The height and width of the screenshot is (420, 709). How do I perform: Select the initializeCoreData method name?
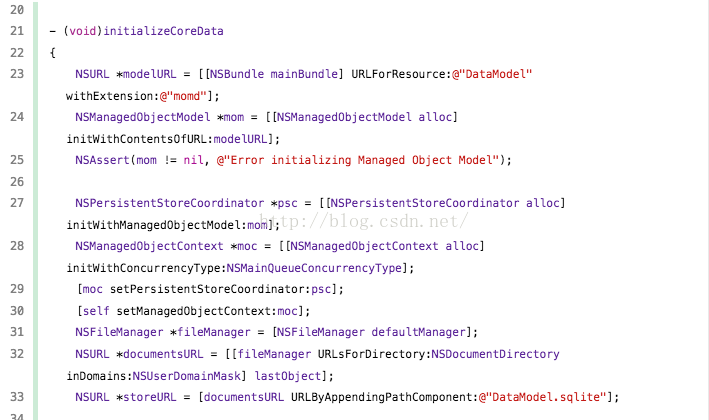(x=163, y=31)
